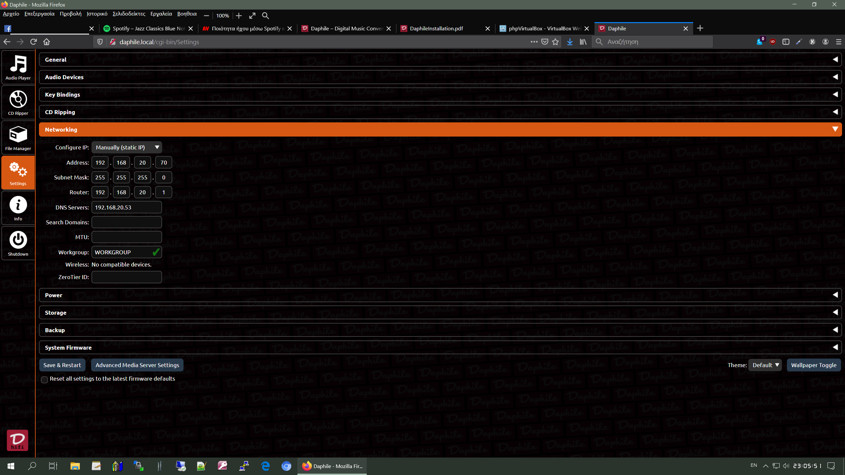Click the Daphile logo at sidebar bottom
This screenshot has width=845, height=475.
(x=17, y=440)
